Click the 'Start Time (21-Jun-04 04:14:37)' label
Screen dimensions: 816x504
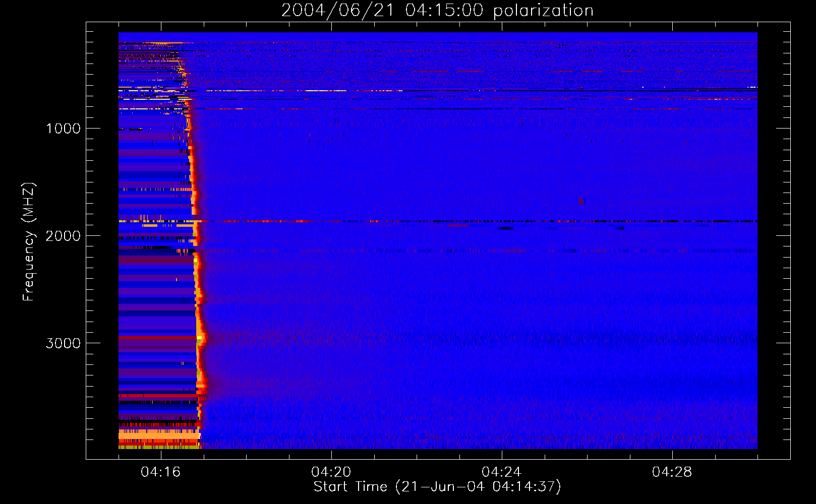coord(437,487)
